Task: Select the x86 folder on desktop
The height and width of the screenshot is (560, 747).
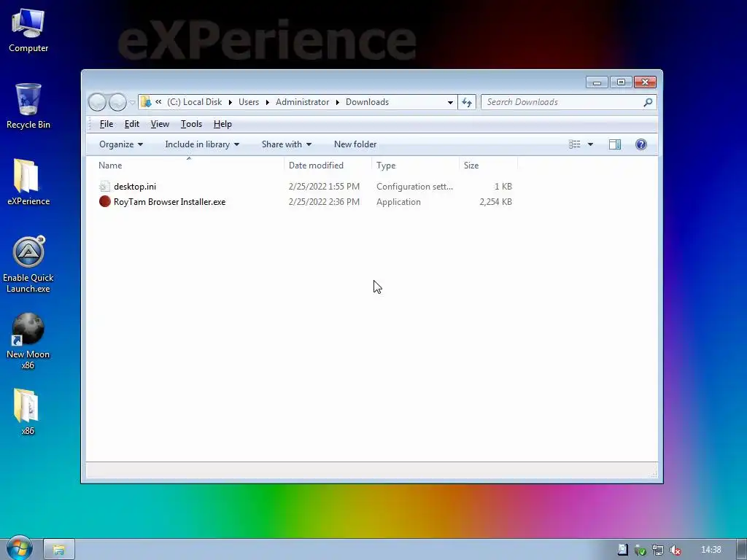Action: tap(28, 412)
